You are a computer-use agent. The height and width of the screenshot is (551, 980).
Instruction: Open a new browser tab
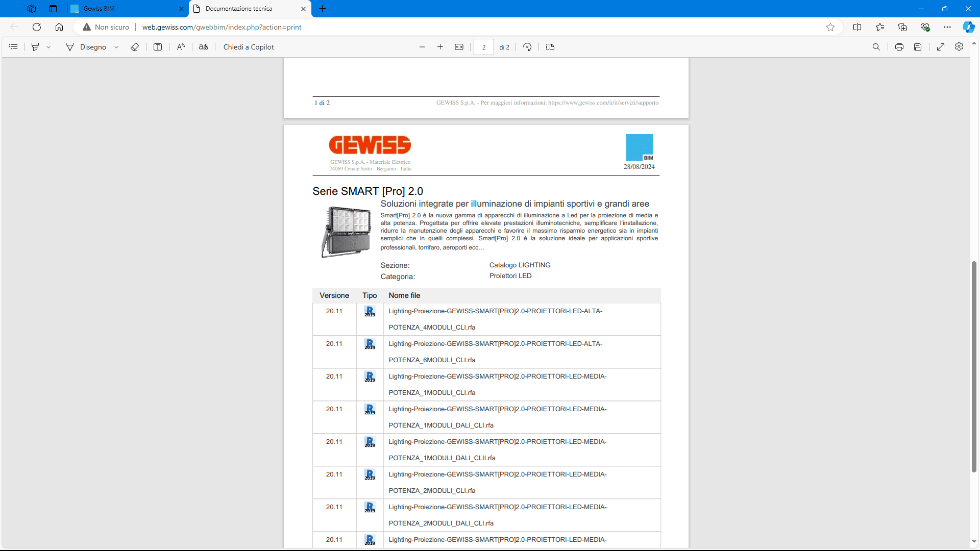tap(323, 9)
